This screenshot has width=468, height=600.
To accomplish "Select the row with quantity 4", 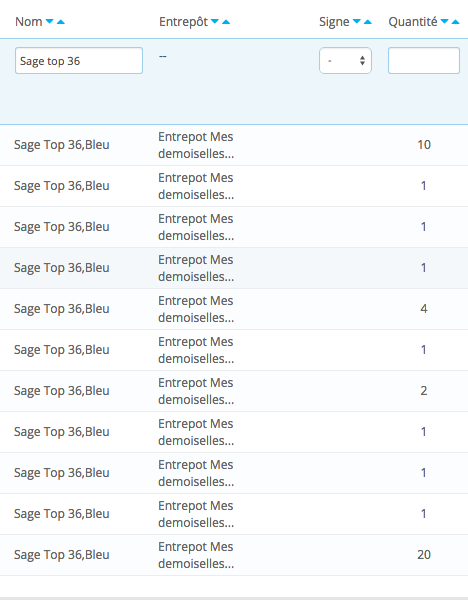I will coord(234,309).
